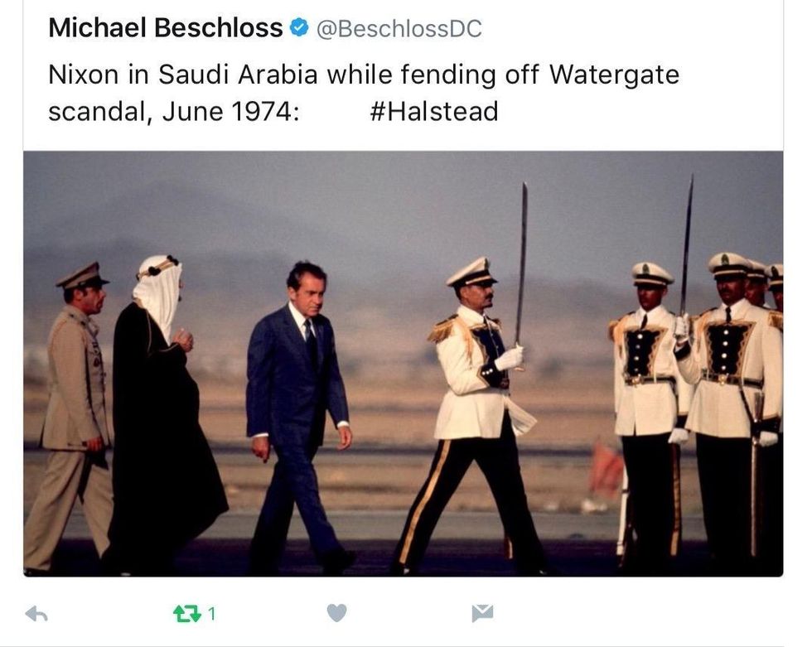Click the raised sword of the marching officer
The height and width of the screenshot is (647, 812).
522,257
